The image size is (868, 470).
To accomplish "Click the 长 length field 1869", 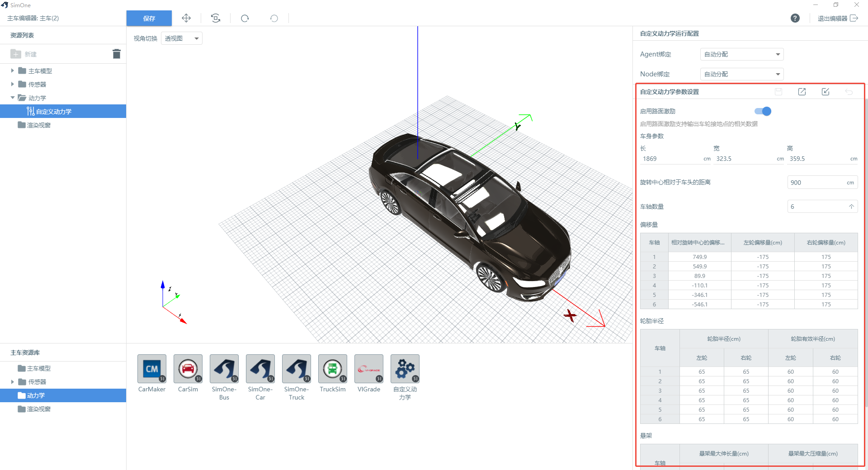I will (675, 159).
